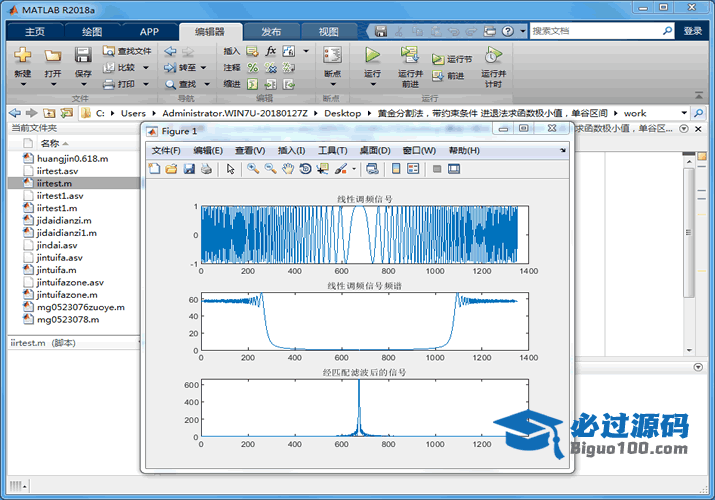The image size is (715, 500).
Task: Click the Insert Legend icon
Action: click(413, 169)
